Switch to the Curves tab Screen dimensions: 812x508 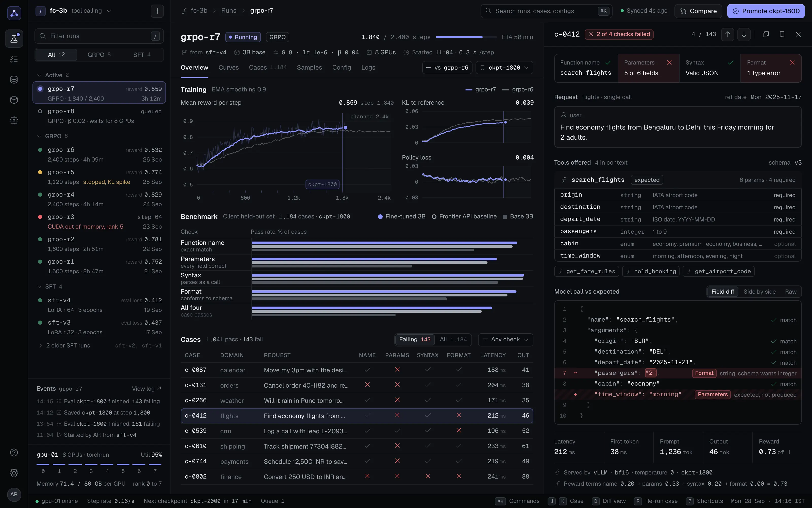(x=228, y=68)
